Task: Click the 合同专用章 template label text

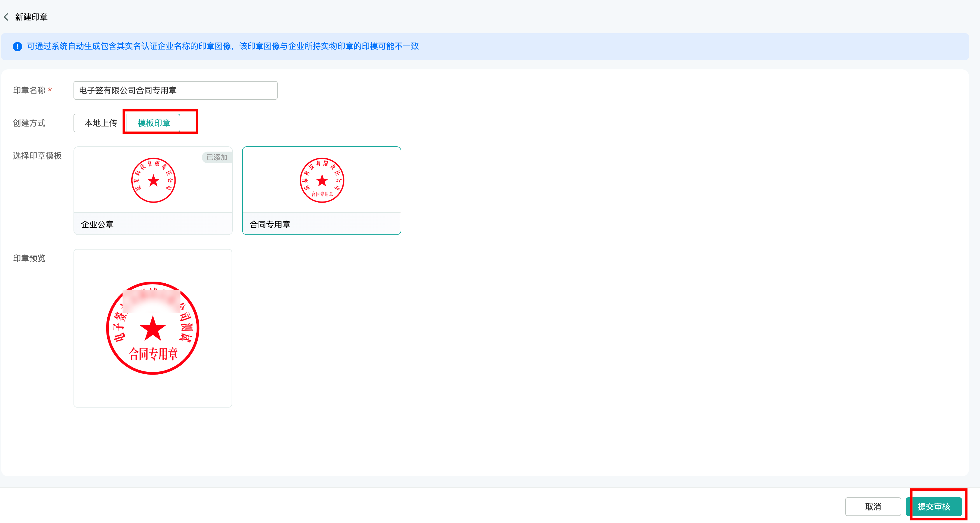Action: [270, 224]
